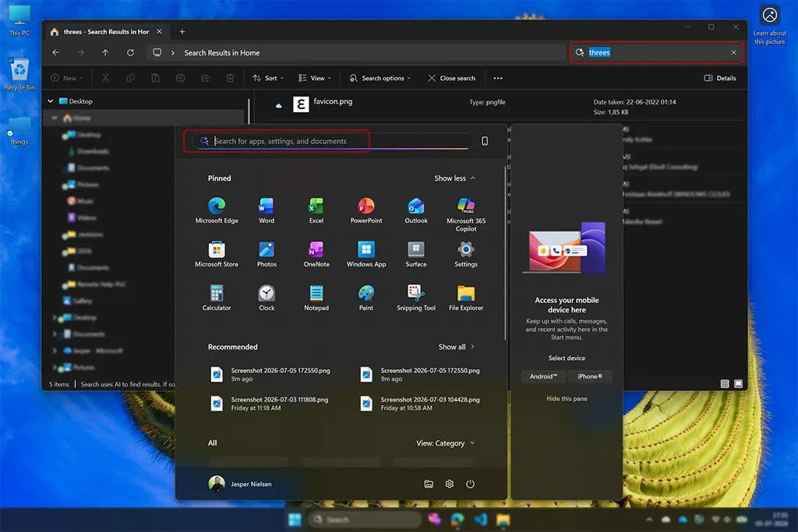Open settings gear in Start menu footer

[450, 484]
